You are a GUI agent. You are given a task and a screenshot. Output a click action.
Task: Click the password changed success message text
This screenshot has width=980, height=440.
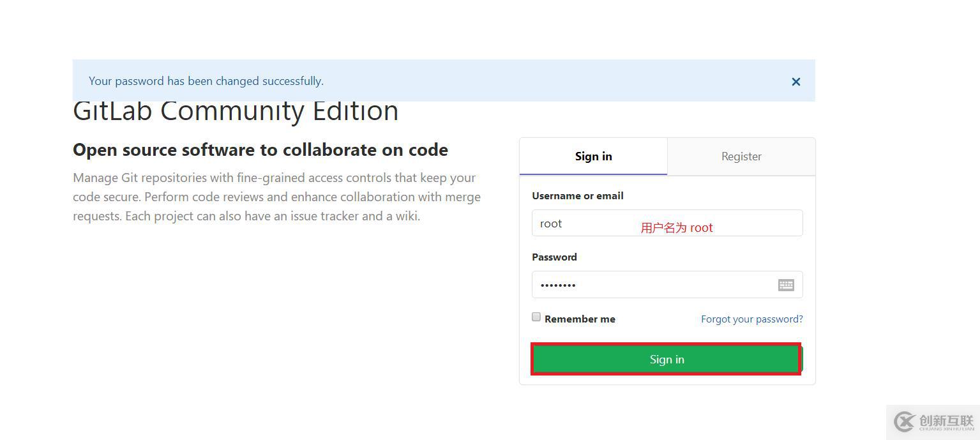pyautogui.click(x=206, y=81)
